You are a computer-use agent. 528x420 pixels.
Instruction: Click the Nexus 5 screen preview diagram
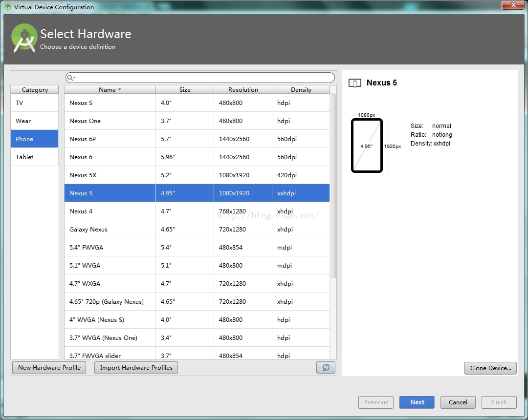367,146
